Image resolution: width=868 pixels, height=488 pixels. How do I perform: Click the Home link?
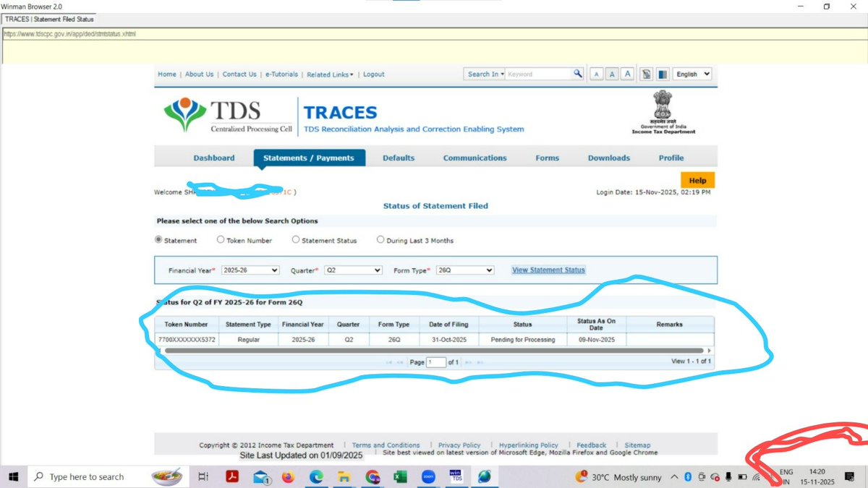click(x=167, y=74)
